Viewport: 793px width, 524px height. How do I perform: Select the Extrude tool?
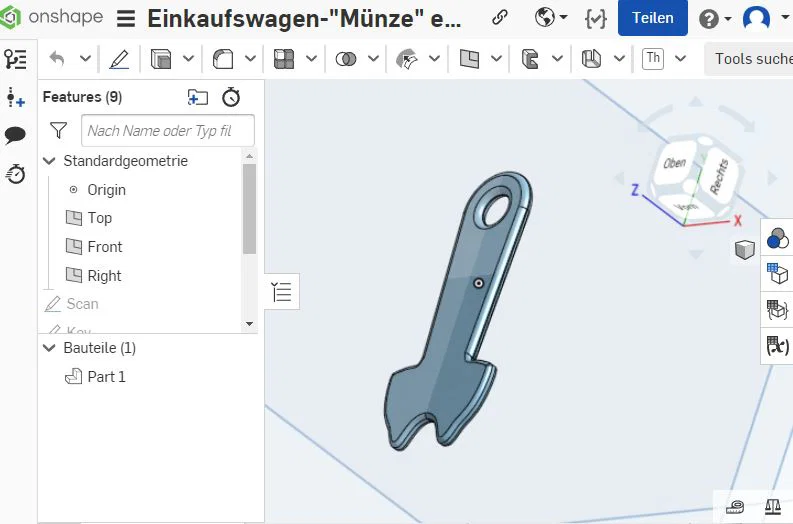pyautogui.click(x=161, y=59)
